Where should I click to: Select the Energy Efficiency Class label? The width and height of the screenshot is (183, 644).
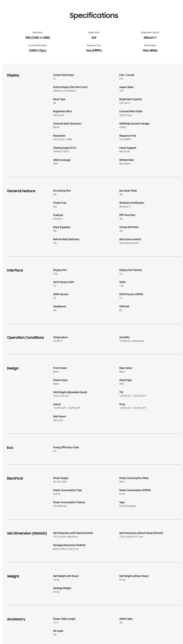pyautogui.click(x=66, y=447)
